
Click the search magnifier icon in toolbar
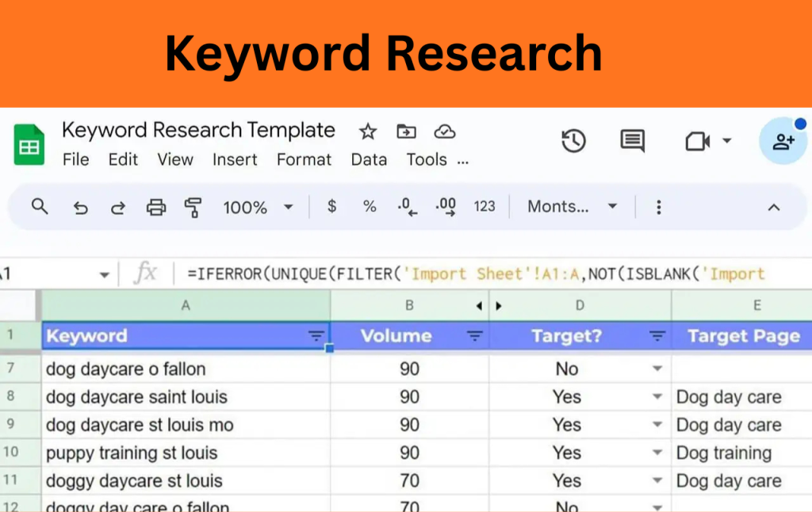pyautogui.click(x=40, y=207)
